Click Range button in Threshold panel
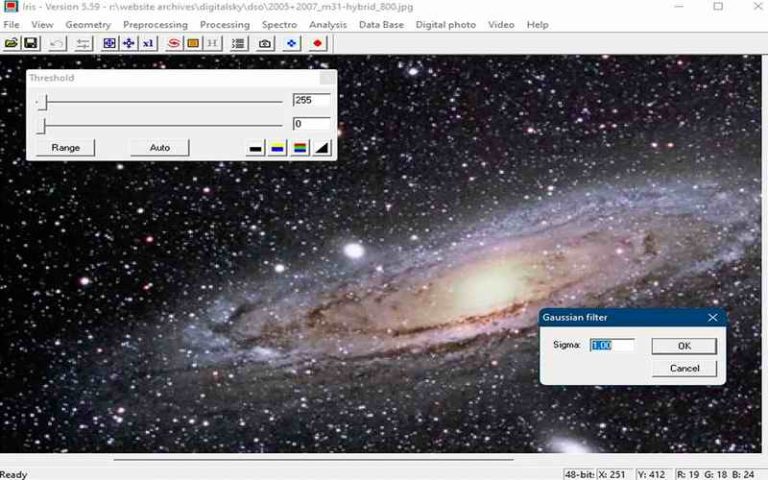This screenshot has width=768, height=480. [66, 148]
